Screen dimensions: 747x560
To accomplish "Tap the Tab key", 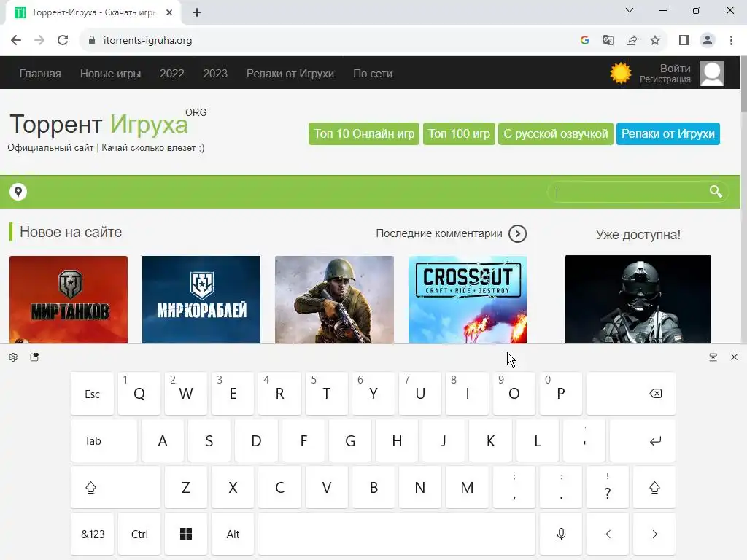I will click(104, 441).
